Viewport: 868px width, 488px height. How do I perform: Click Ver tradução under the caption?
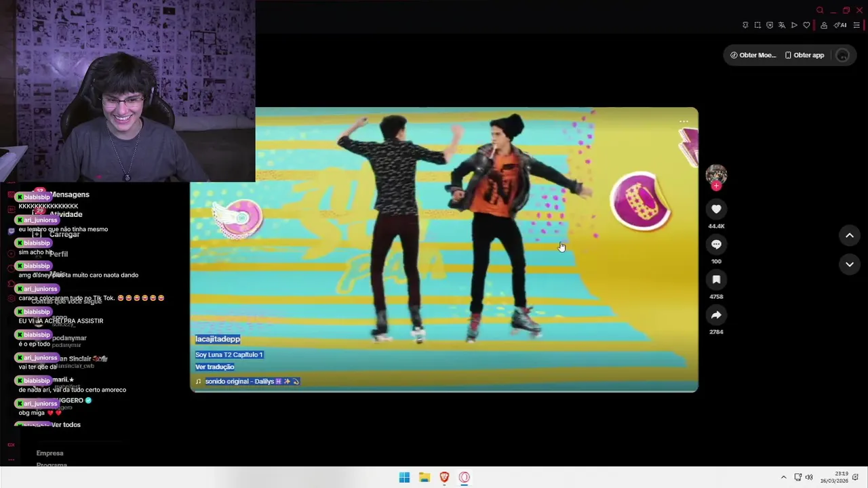[x=215, y=367]
